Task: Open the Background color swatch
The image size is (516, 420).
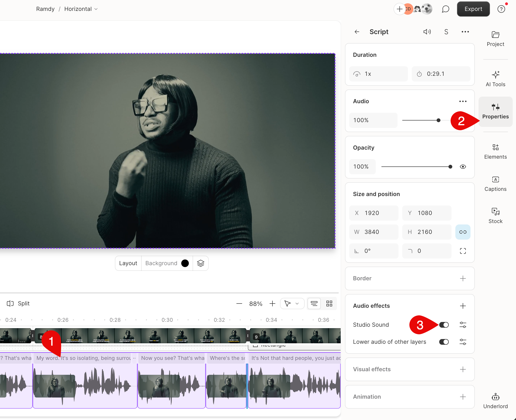Action: [185, 263]
